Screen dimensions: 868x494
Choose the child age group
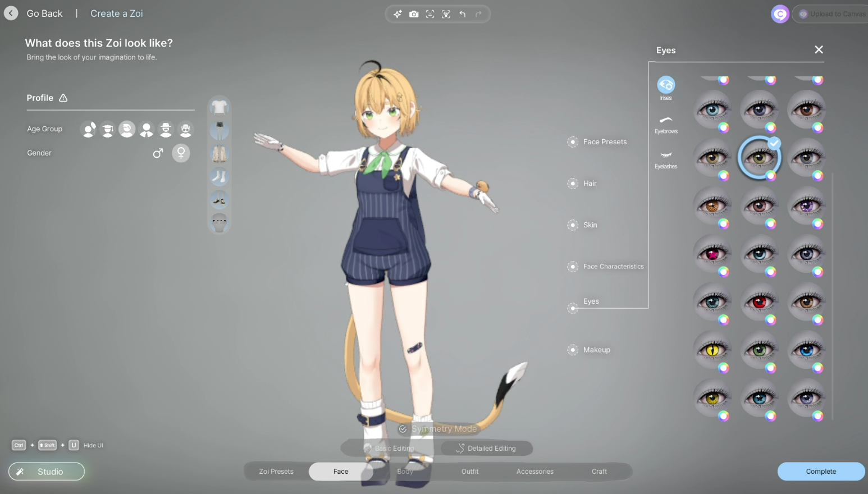pyautogui.click(x=89, y=130)
